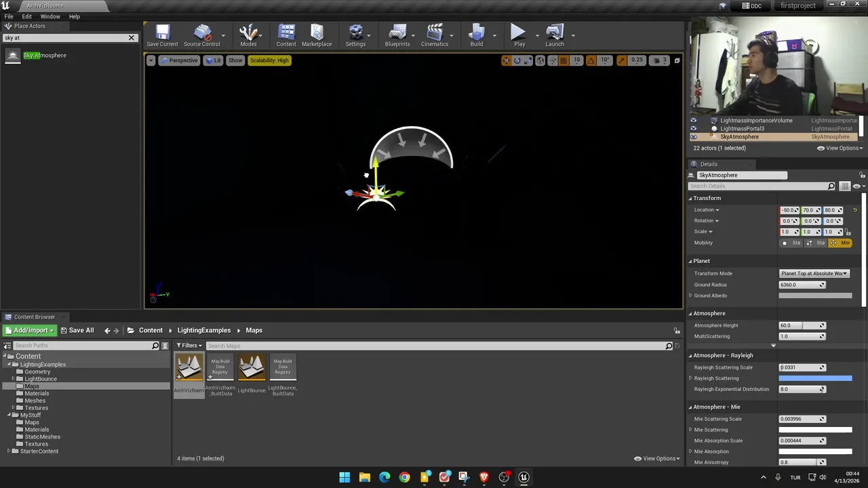868x488 pixels.
Task: Open the viewport options dropdown arrow
Action: pos(151,60)
